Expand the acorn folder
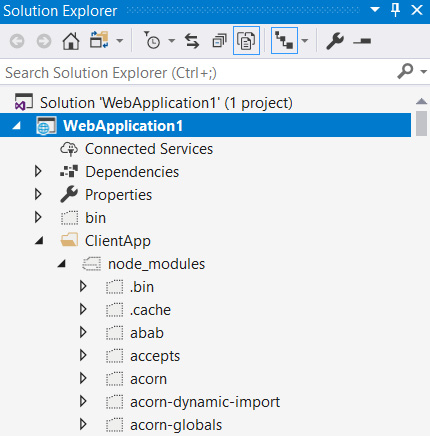 point(83,378)
